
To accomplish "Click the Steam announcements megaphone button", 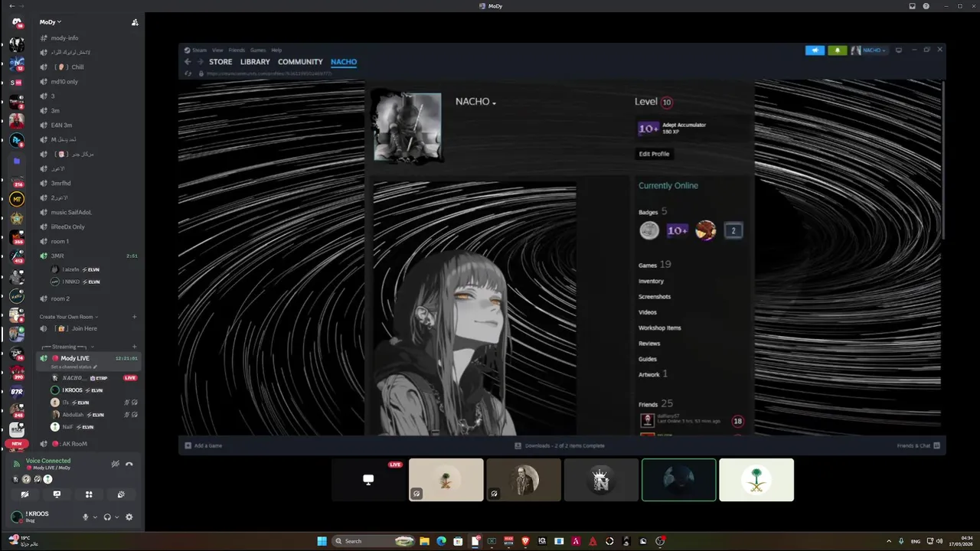I will 815,51.
